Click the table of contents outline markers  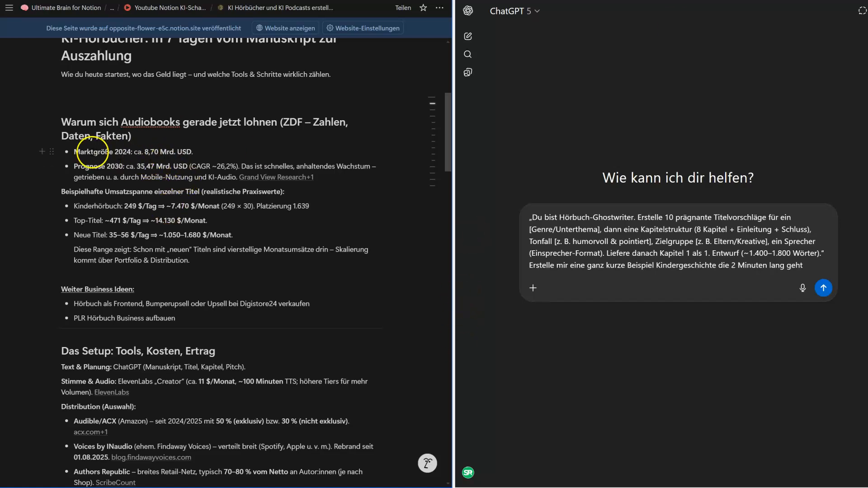(x=433, y=141)
